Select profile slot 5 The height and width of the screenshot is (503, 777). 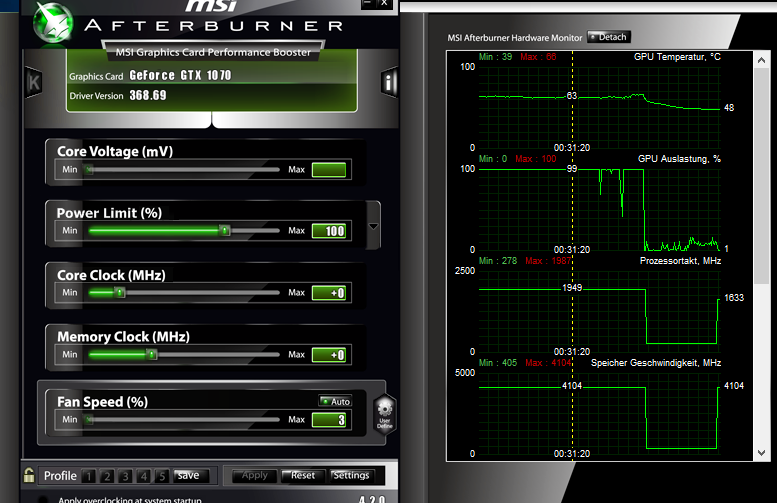(162, 476)
